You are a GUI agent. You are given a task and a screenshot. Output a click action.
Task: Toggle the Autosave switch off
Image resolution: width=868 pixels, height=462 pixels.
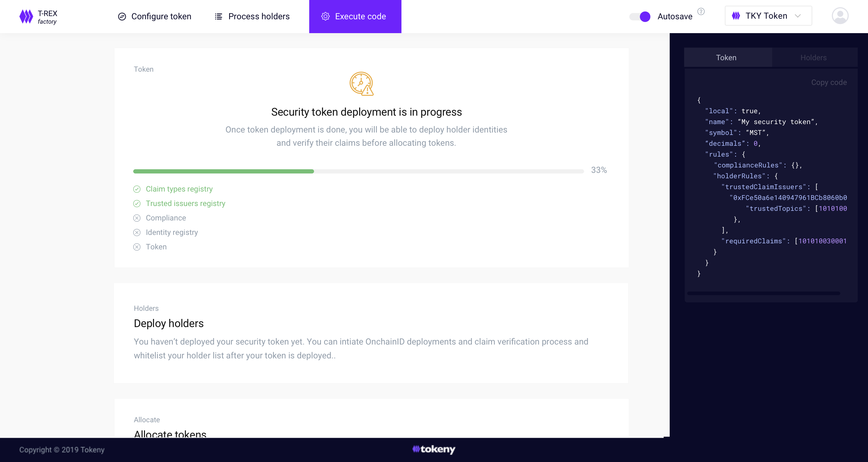[640, 17]
